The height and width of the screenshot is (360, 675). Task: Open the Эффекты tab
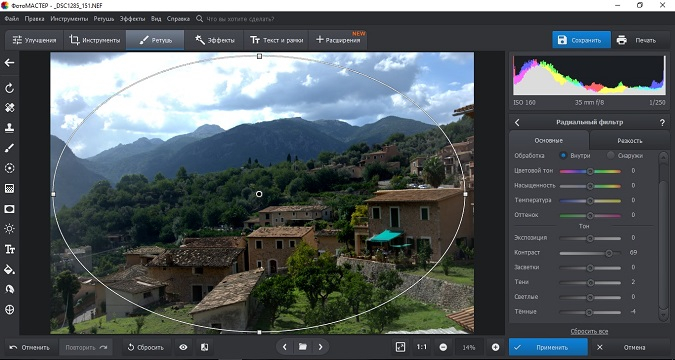click(214, 40)
